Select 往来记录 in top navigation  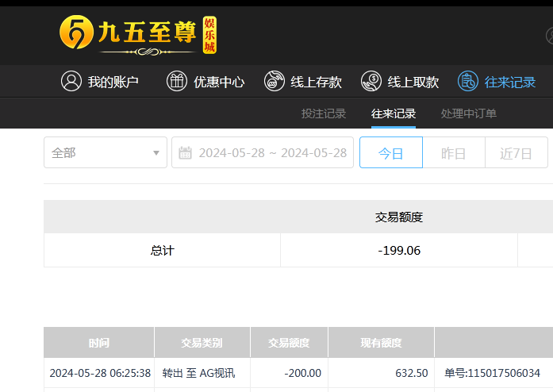(x=497, y=81)
